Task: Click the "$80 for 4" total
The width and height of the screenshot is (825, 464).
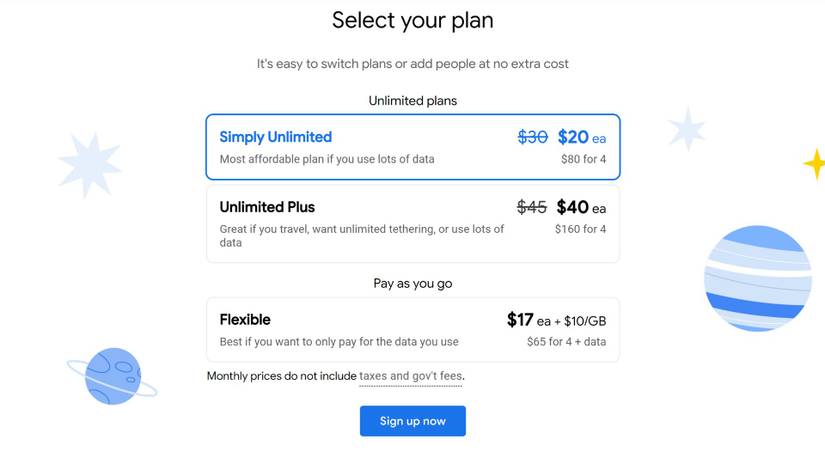Action: pos(583,159)
